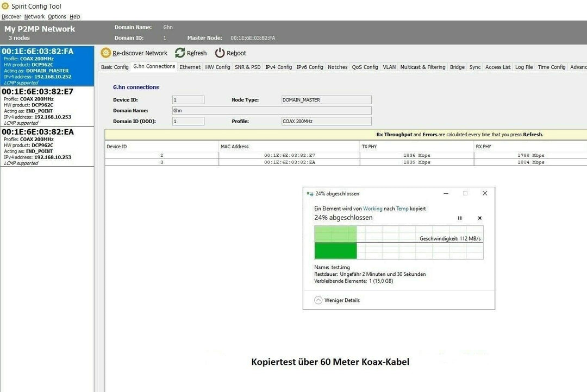Click the Domain ID (DOD) field

[x=188, y=121]
